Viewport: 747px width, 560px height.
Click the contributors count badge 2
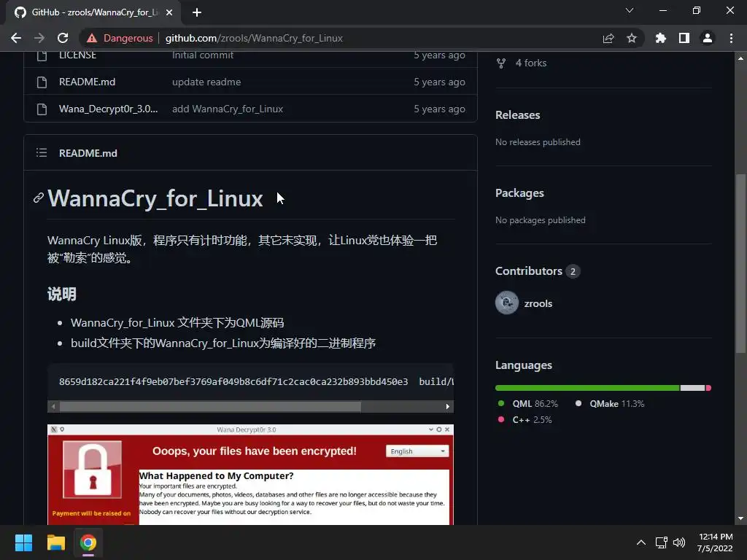coord(573,271)
